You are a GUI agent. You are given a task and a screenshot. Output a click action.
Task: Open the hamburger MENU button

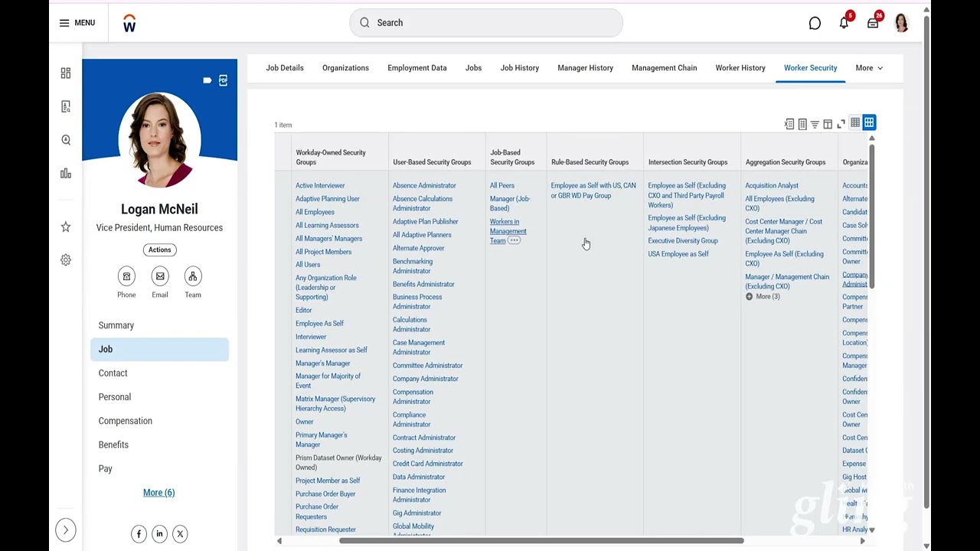pyautogui.click(x=77, y=23)
